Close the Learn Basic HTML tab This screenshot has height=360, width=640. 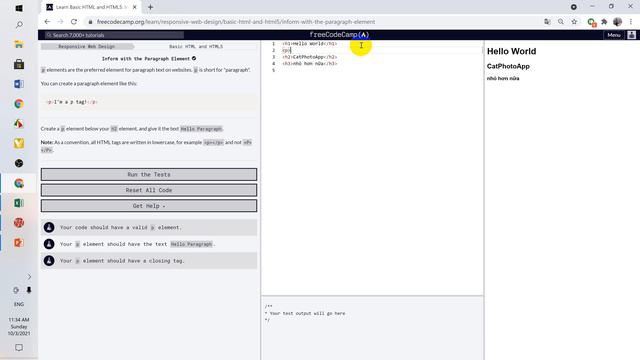tap(135, 7)
